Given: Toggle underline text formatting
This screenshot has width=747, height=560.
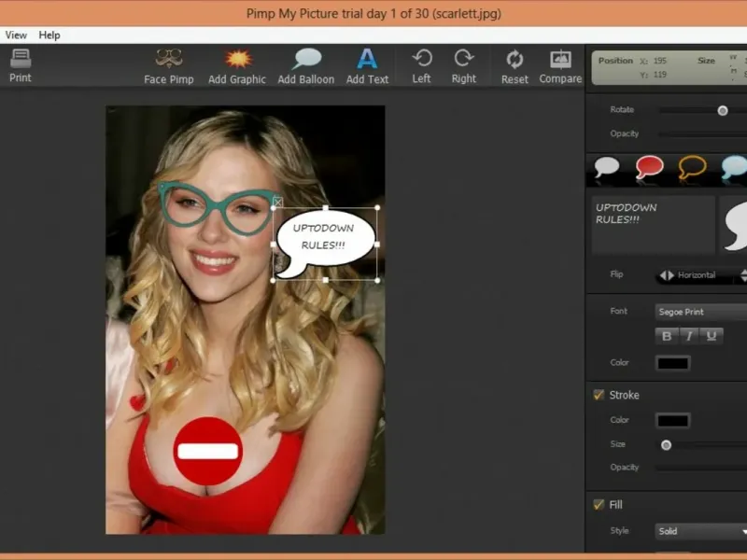Looking at the screenshot, I should point(712,336).
